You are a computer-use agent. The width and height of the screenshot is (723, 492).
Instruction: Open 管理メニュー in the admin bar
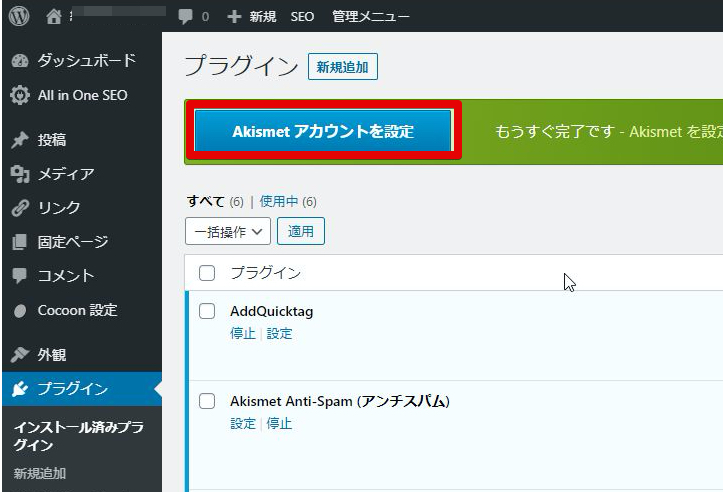click(x=371, y=17)
